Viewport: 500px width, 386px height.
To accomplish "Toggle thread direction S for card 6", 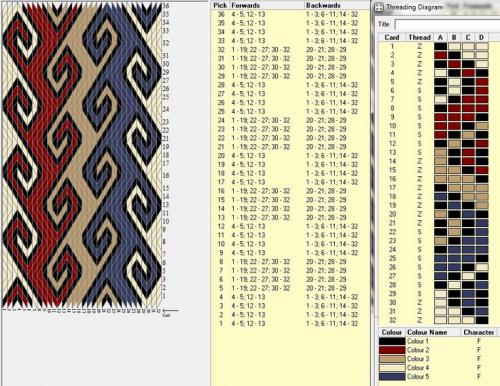I will (x=419, y=90).
